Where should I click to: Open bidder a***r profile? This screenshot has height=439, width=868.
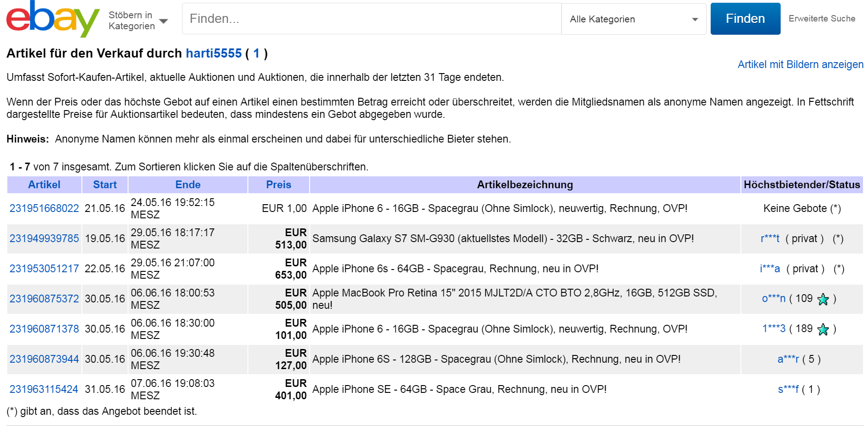tap(788, 359)
